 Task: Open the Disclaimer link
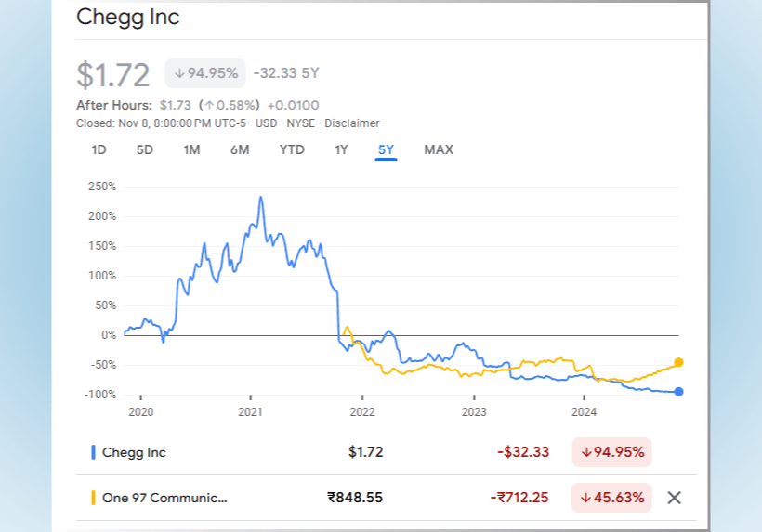tap(356, 123)
